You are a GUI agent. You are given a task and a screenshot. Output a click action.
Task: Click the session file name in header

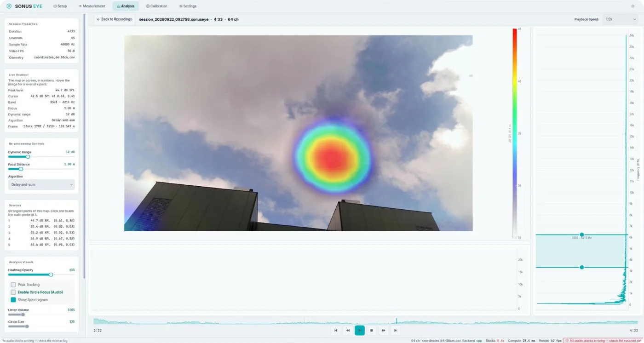173,19
